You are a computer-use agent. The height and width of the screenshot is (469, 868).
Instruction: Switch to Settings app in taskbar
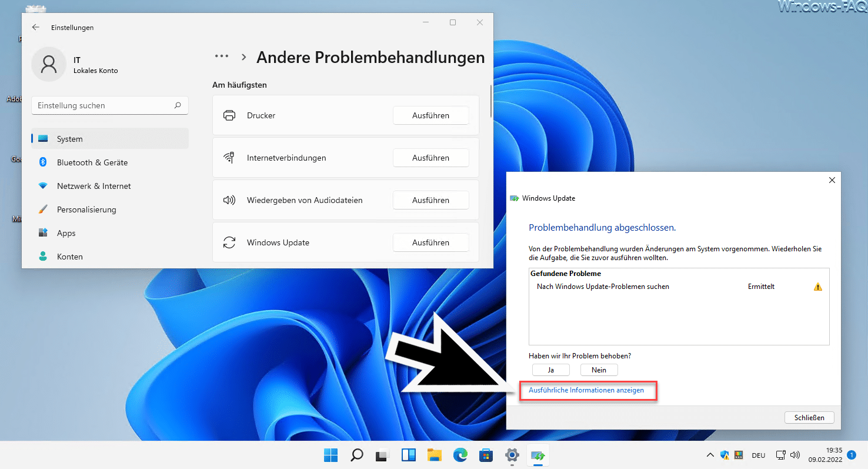tap(512, 455)
